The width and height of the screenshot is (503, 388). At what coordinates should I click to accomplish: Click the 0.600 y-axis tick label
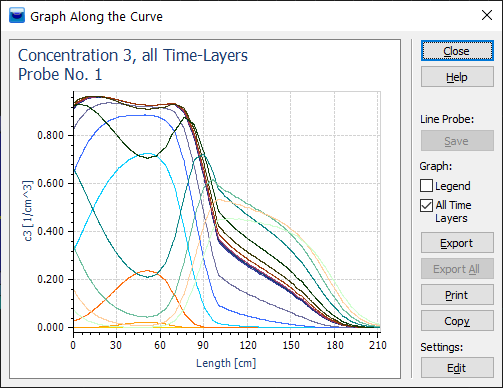tap(50, 183)
